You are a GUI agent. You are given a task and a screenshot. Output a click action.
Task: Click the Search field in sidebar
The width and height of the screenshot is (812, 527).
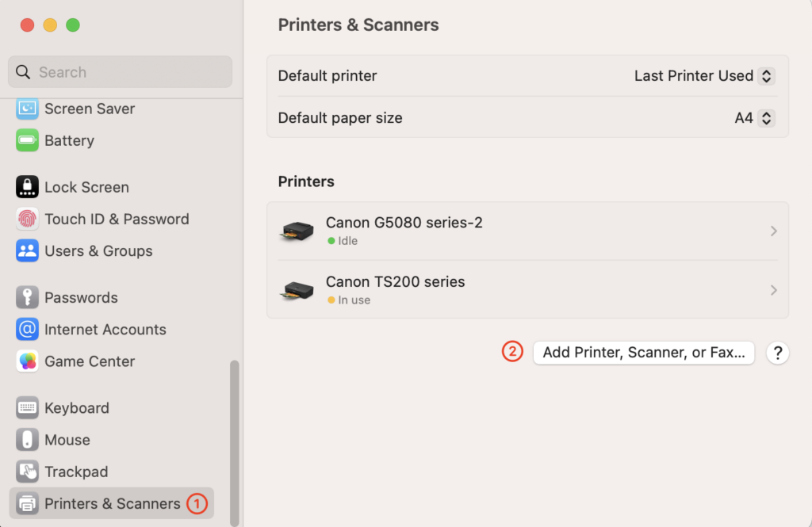click(121, 72)
